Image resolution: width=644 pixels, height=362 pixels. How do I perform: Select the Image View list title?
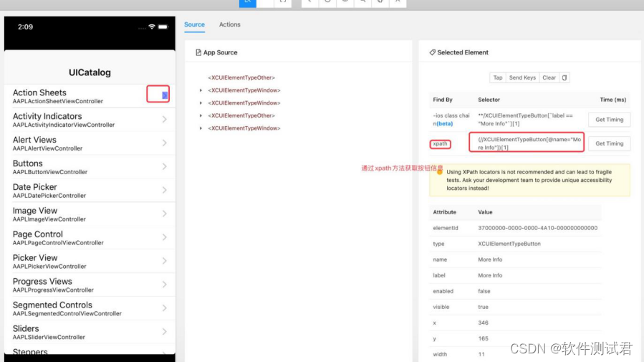[35, 211]
